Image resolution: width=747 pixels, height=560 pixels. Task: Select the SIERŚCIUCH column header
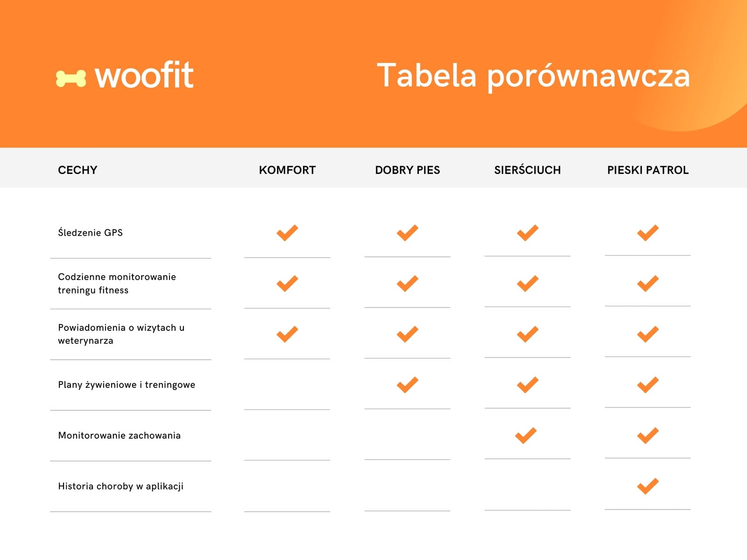tap(528, 169)
